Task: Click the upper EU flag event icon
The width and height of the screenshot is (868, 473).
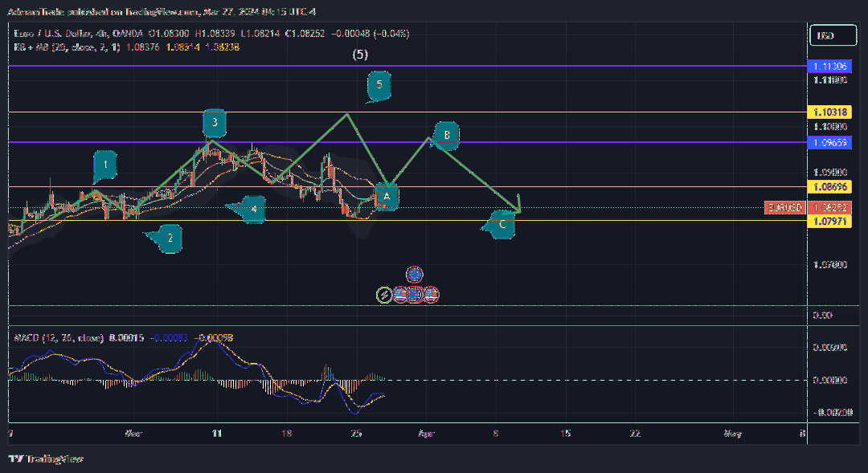Action: point(415,275)
